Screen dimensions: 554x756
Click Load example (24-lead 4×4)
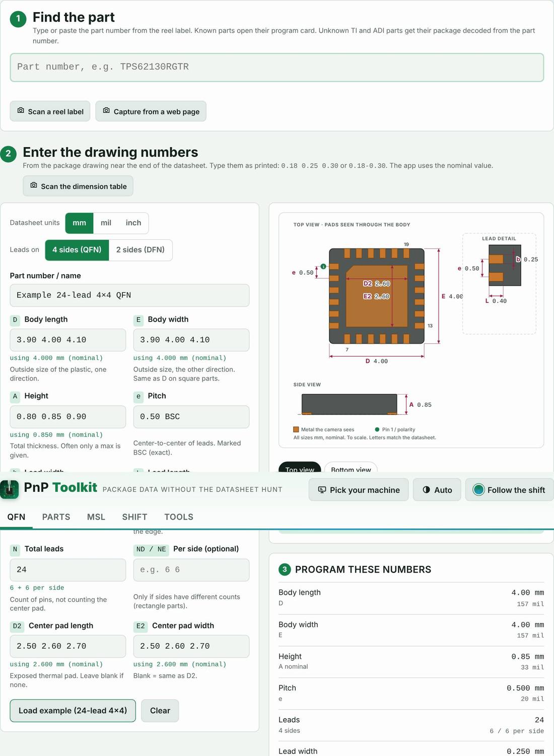click(73, 711)
